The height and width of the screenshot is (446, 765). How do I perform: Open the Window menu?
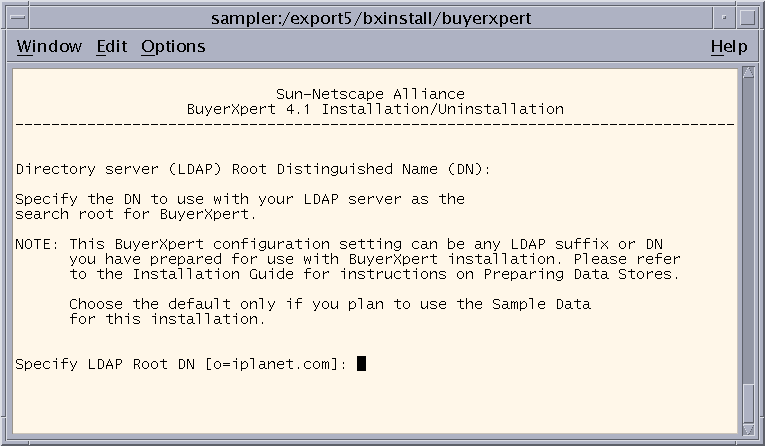[49, 46]
